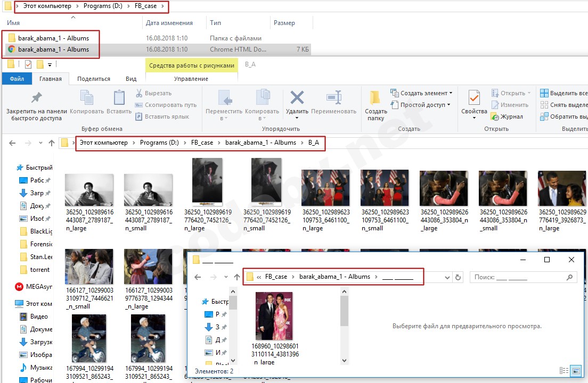
Task: Click the Поиск search field in small window
Action: 519,277
